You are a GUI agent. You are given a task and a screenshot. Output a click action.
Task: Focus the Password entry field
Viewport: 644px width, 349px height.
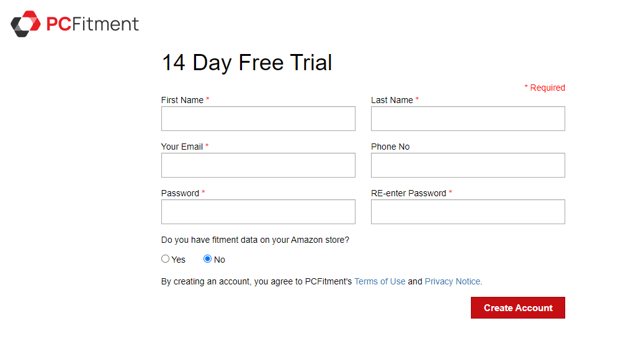click(x=258, y=212)
